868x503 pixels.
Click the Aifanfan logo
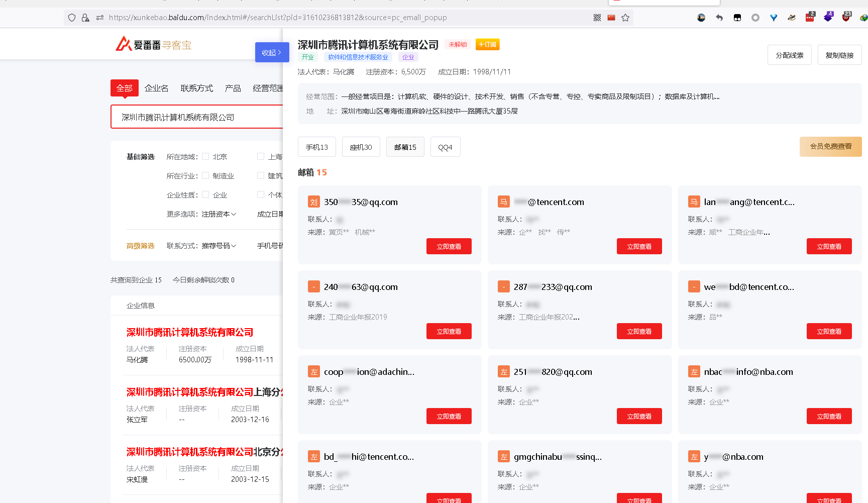pyautogui.click(x=153, y=44)
